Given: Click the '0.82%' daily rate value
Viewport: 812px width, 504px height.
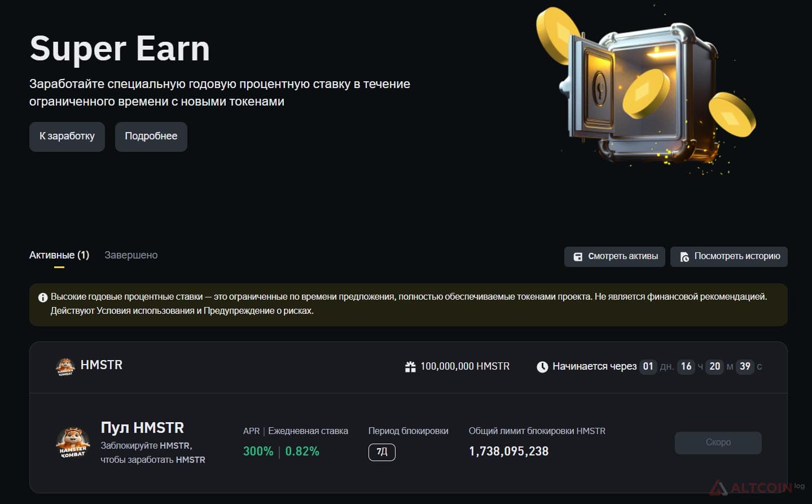Looking at the screenshot, I should pos(302,452).
